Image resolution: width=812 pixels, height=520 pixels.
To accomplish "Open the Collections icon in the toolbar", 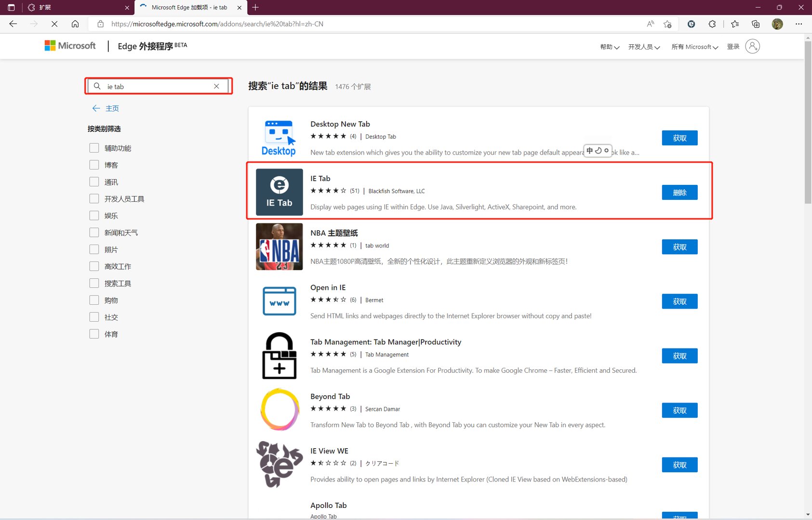I will pyautogui.click(x=756, y=24).
